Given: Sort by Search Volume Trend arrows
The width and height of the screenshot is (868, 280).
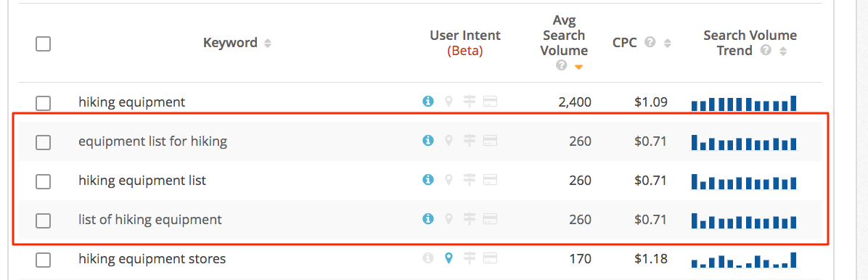Looking at the screenshot, I should point(783,52).
